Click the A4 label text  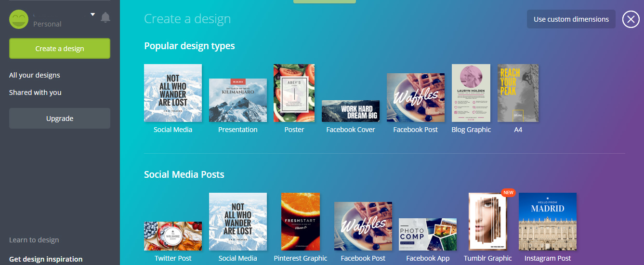coord(518,130)
